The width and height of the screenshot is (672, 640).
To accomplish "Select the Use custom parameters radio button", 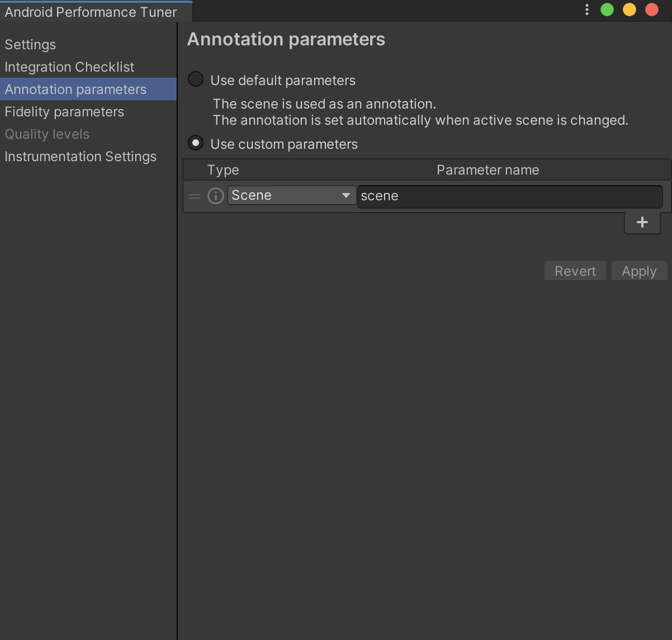I will (x=196, y=143).
